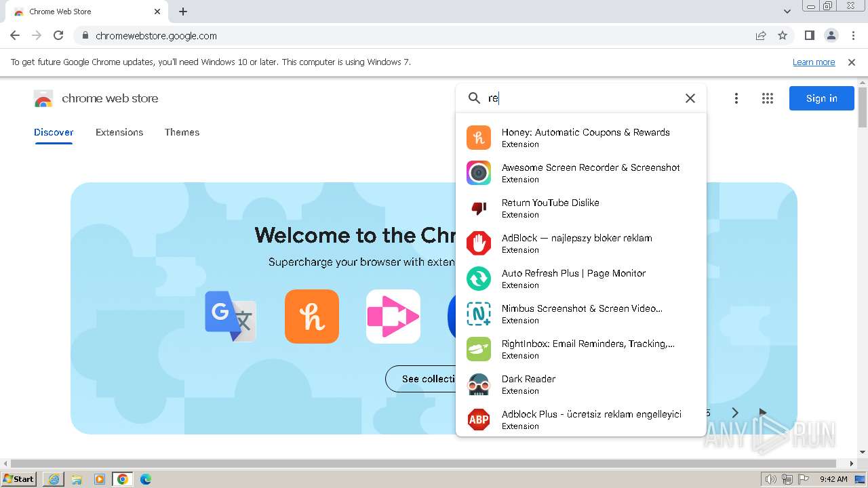Share this page icon in address bar
Image resolution: width=868 pixels, height=488 pixels.
tap(761, 36)
